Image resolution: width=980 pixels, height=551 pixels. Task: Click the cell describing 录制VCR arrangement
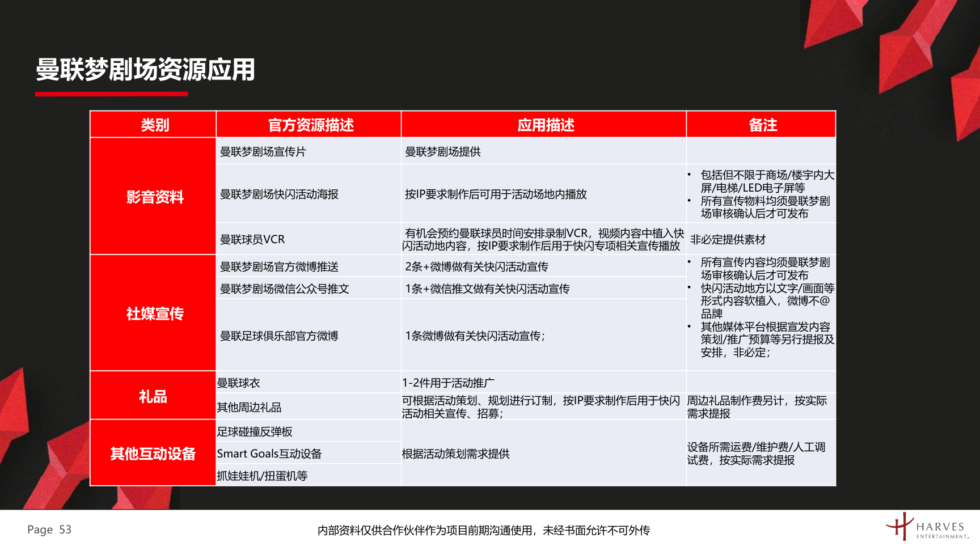(544, 239)
